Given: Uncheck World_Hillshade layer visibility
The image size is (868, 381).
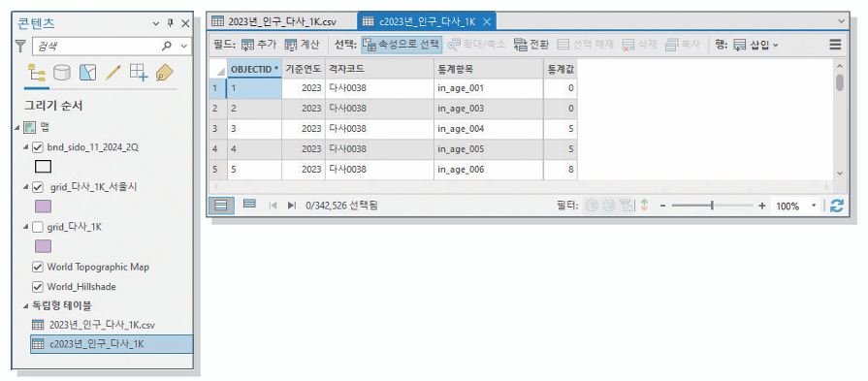Looking at the screenshot, I should pyautogui.click(x=38, y=286).
